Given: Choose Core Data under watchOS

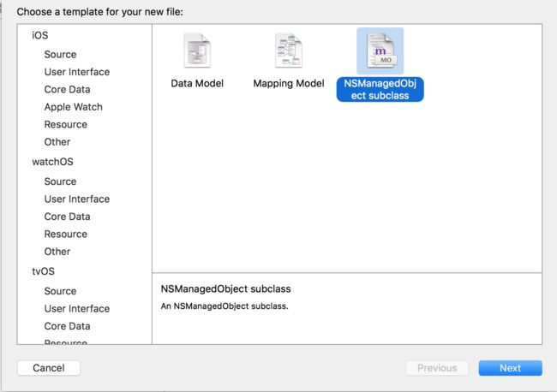Looking at the screenshot, I should pos(67,217).
